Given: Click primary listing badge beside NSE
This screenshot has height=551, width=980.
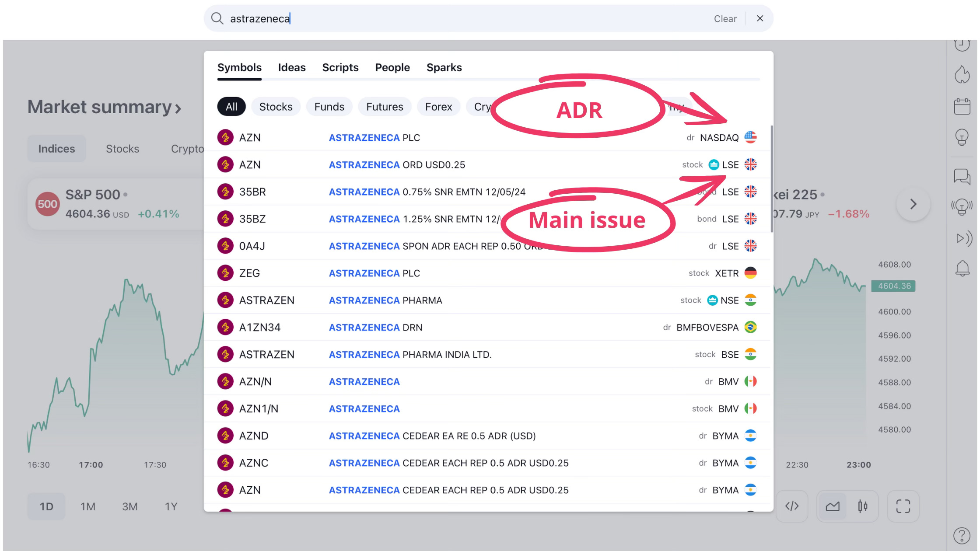Looking at the screenshot, I should (x=712, y=300).
